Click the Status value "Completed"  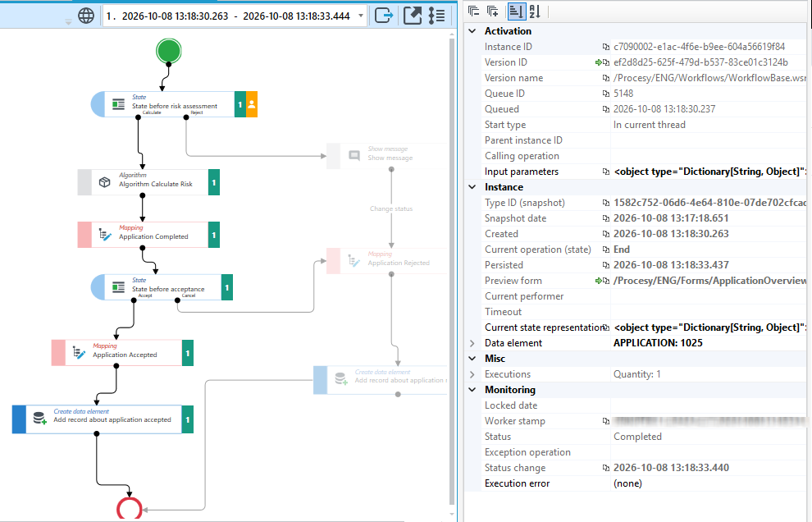pyautogui.click(x=637, y=437)
